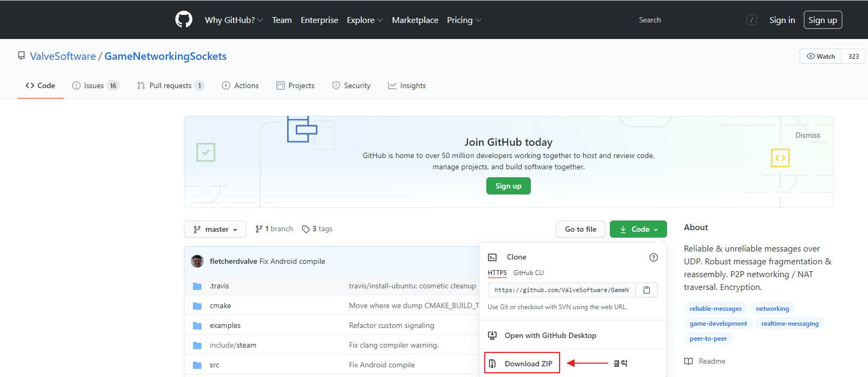Open the cmake folder

click(x=220, y=305)
